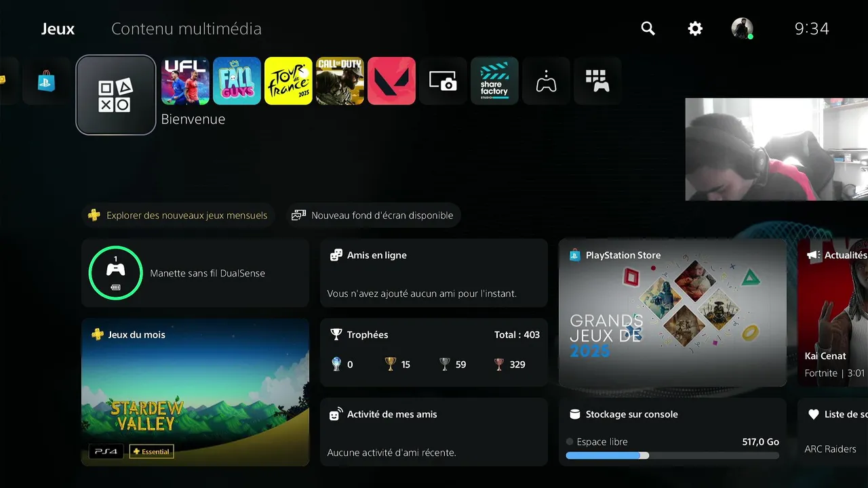Image resolution: width=868 pixels, height=488 pixels.
Task: Click the silver trophy icon with 59
Action: [445, 364]
